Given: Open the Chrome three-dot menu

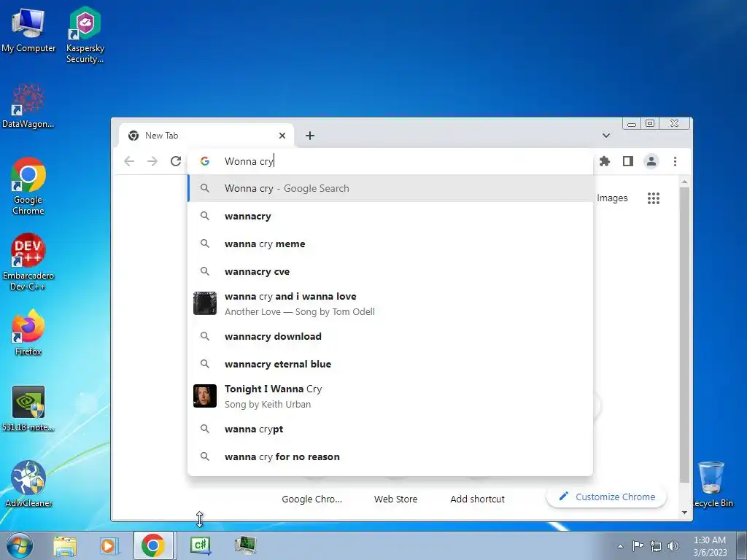Looking at the screenshot, I should tap(675, 161).
